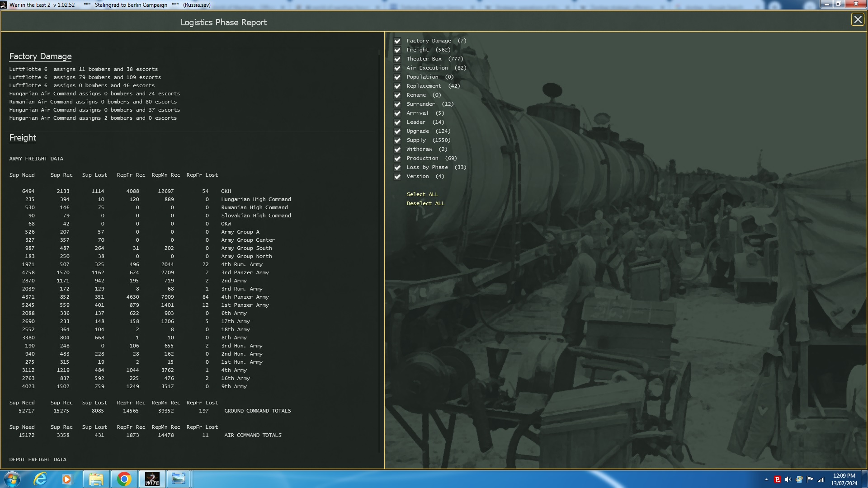This screenshot has height=488, width=868.
Task: Open Windows Media Player from the taskbar
Action: click(68, 479)
